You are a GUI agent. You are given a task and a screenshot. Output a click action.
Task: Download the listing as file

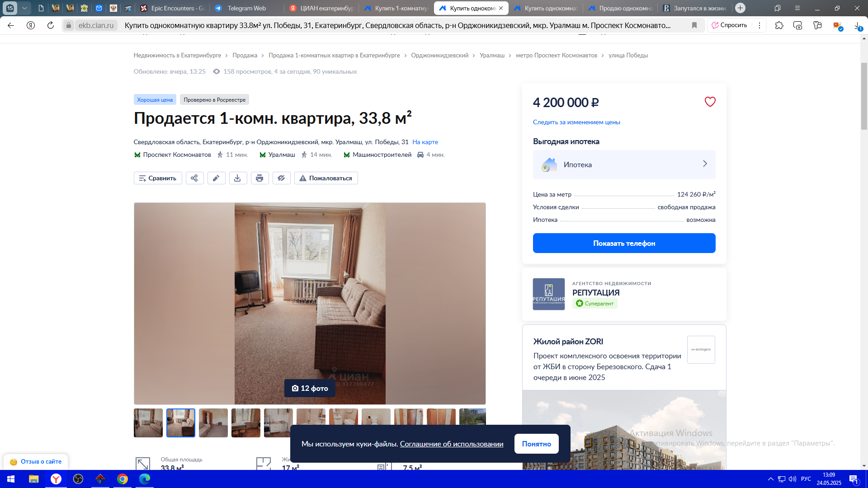pos(238,178)
